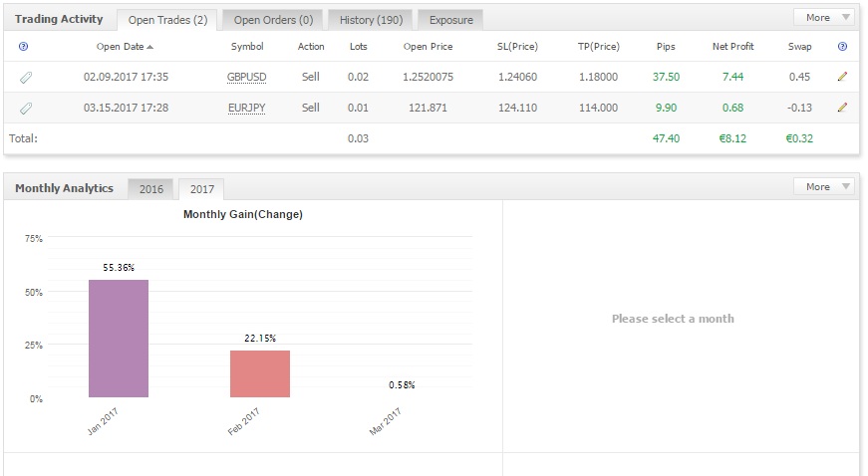Viewport: 868px width, 476px height.
Task: Click the tag icon on GBPUSD trade row
Action: coord(26,77)
